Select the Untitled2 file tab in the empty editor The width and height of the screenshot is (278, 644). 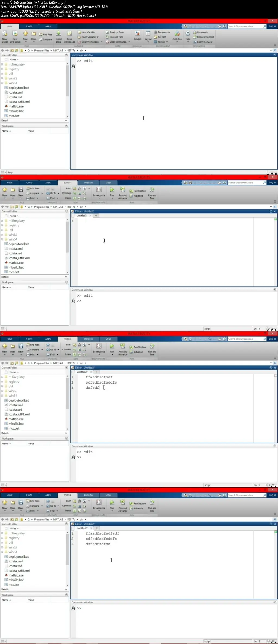coord(81,216)
